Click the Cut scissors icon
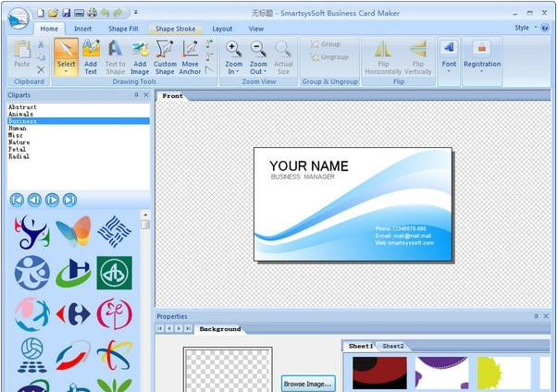558x392 pixels. point(41,44)
